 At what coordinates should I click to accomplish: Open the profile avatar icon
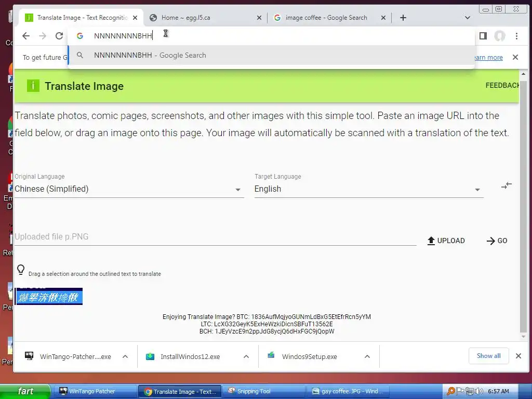[500, 36]
